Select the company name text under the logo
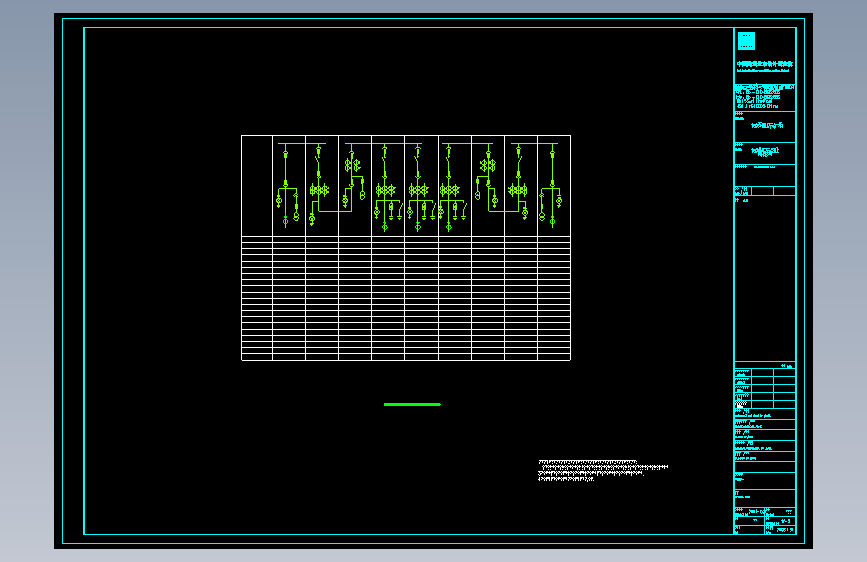 point(765,66)
